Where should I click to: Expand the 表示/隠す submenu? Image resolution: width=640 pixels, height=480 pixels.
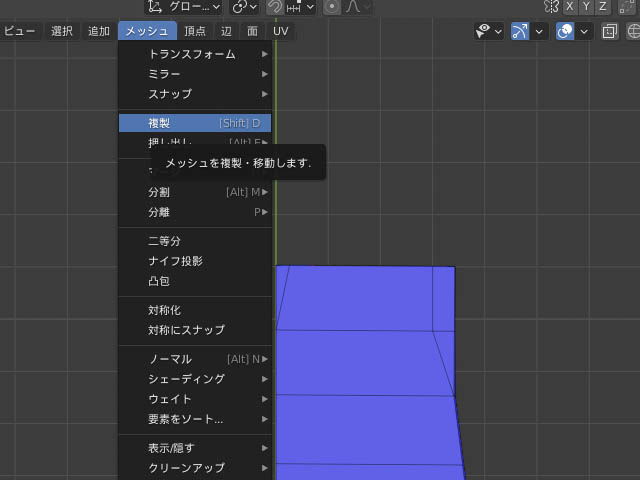(195, 448)
